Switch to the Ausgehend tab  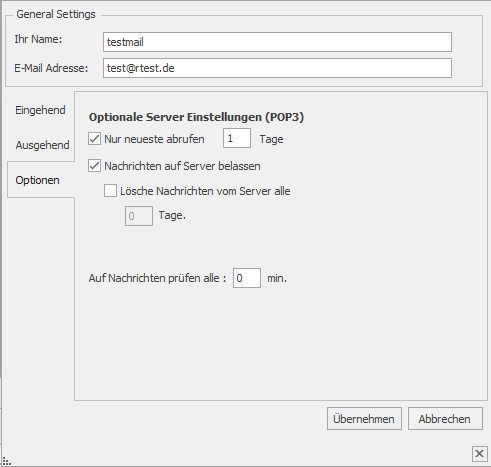point(42,145)
